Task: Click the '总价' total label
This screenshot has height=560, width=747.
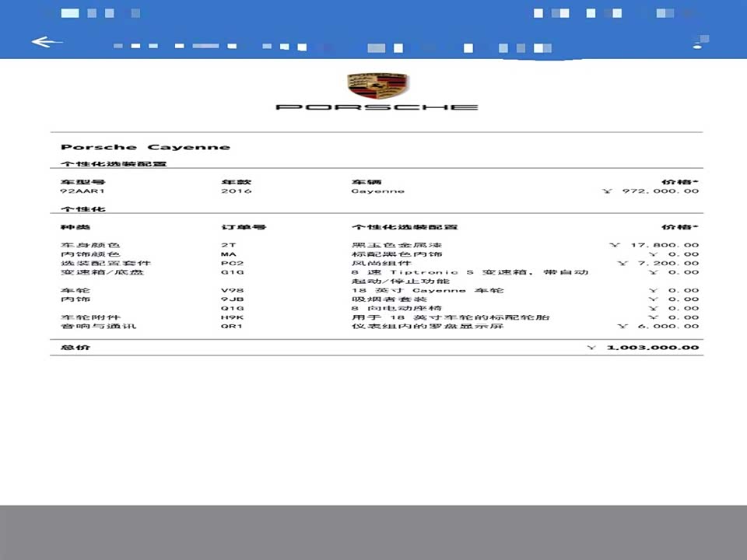Action: tap(75, 347)
